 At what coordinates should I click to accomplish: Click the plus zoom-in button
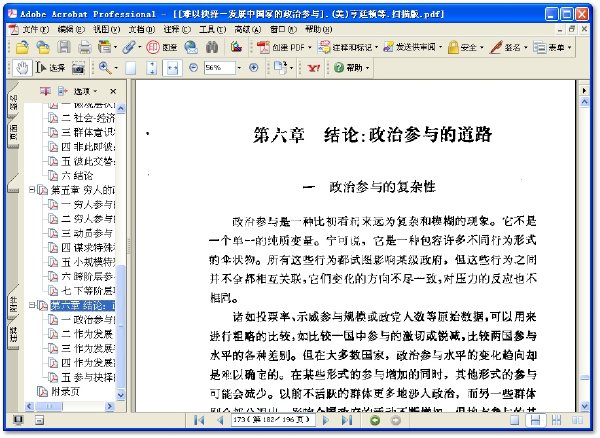[253, 68]
